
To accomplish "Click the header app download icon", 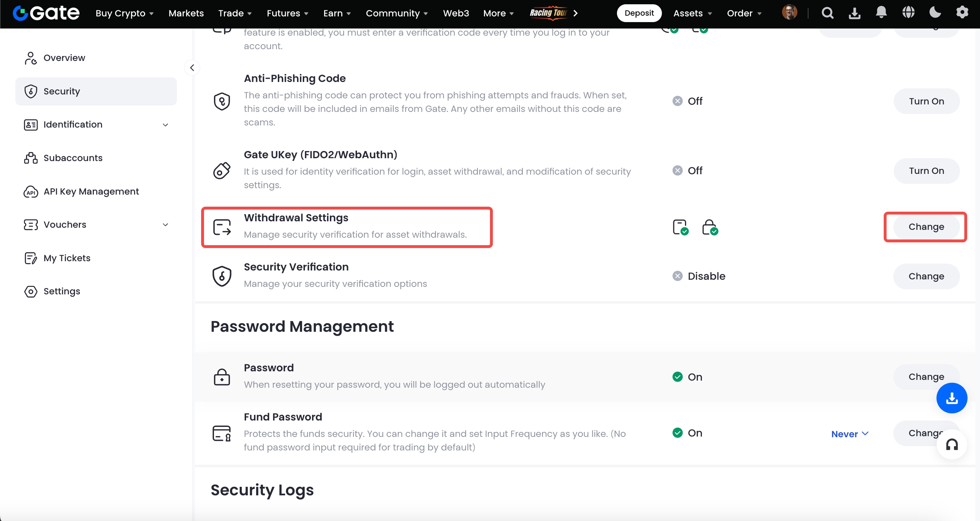I will (x=854, y=13).
